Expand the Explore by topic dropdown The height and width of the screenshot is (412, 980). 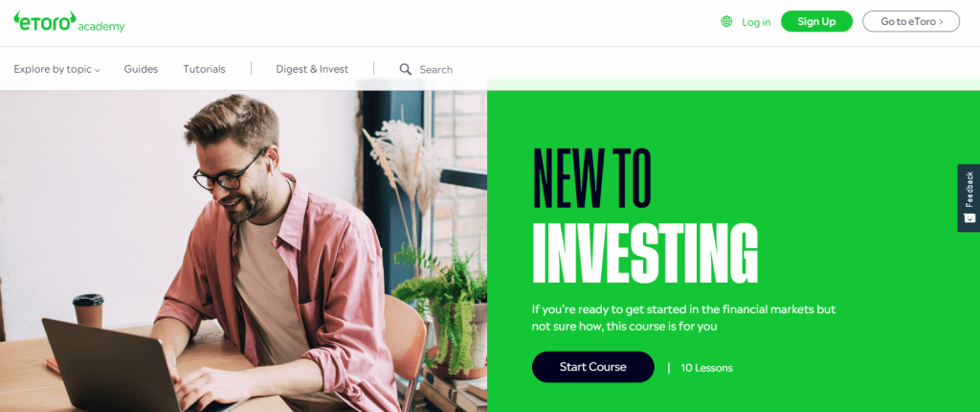[56, 70]
